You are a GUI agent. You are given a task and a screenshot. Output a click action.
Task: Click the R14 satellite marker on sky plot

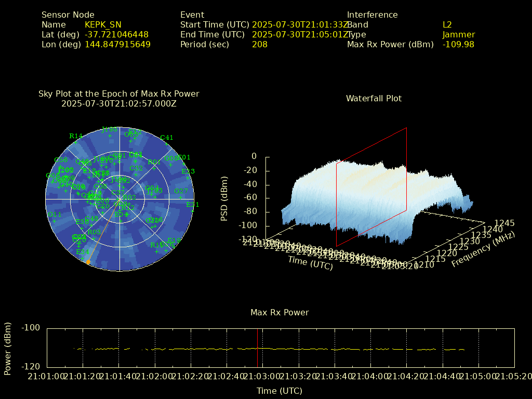tap(75, 142)
